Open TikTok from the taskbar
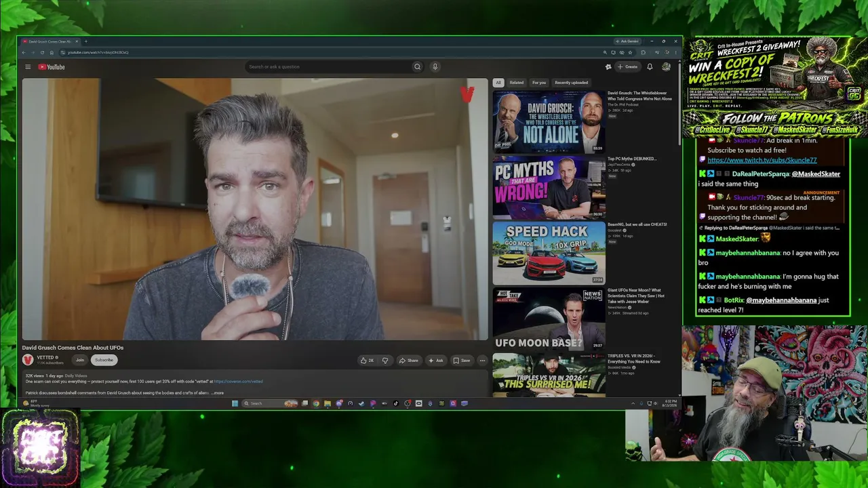Viewport: 868px width, 488px height. [x=396, y=403]
